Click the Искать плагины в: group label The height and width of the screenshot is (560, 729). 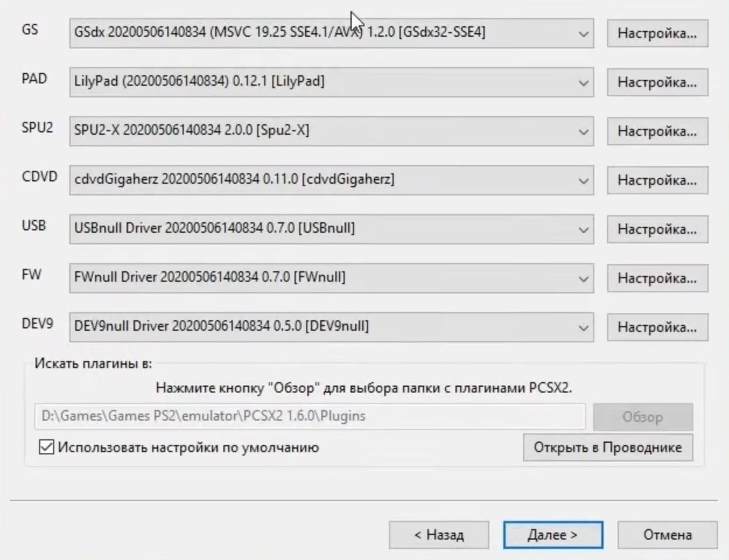pyautogui.click(x=93, y=363)
